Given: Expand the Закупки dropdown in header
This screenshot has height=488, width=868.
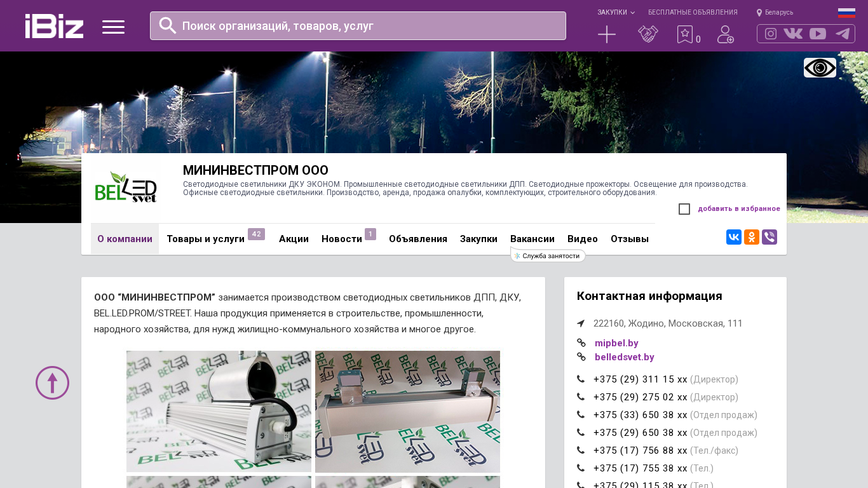Looking at the screenshot, I should [x=616, y=12].
